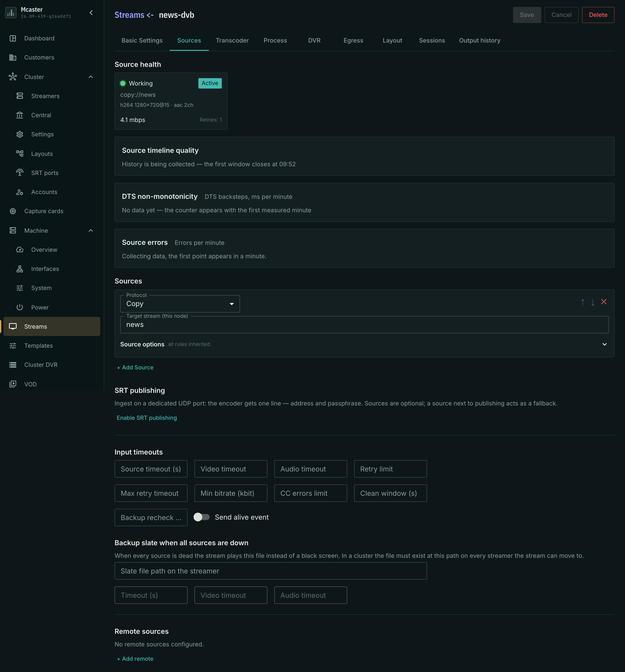This screenshot has height=672, width=625.
Task: Click the Capture cards chip icon
Action: [13, 211]
